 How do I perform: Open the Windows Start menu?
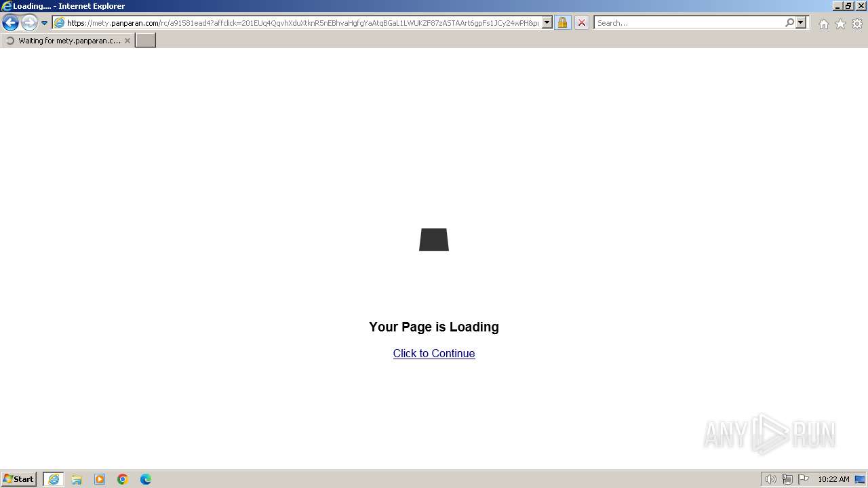pos(19,479)
